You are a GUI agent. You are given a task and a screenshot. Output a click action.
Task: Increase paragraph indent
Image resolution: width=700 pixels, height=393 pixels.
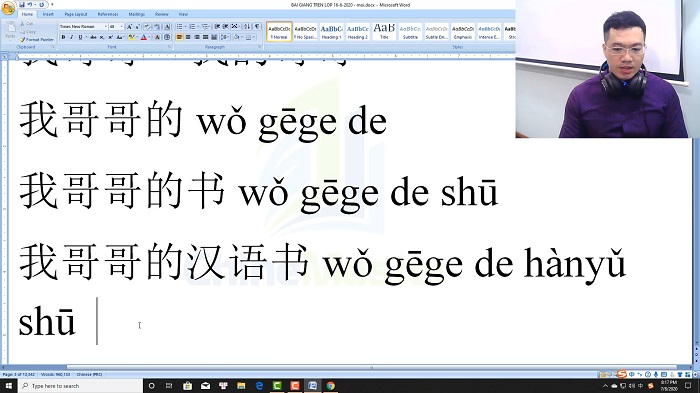pyautogui.click(x=225, y=26)
